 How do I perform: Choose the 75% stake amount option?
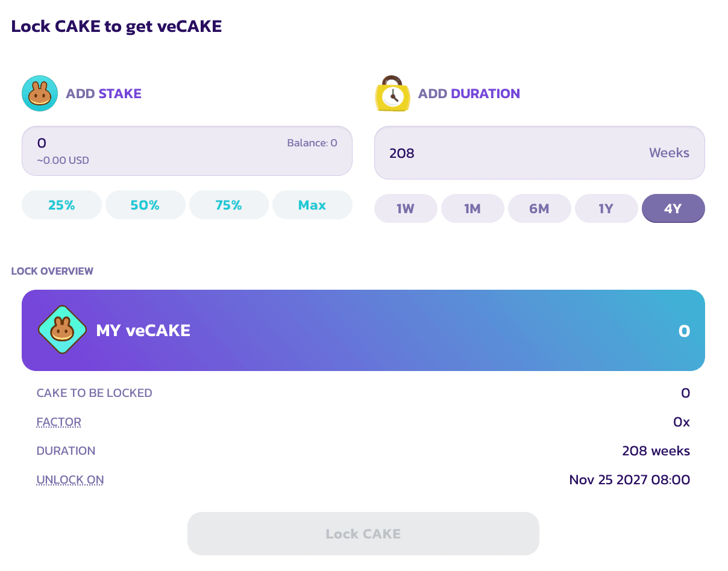click(228, 205)
